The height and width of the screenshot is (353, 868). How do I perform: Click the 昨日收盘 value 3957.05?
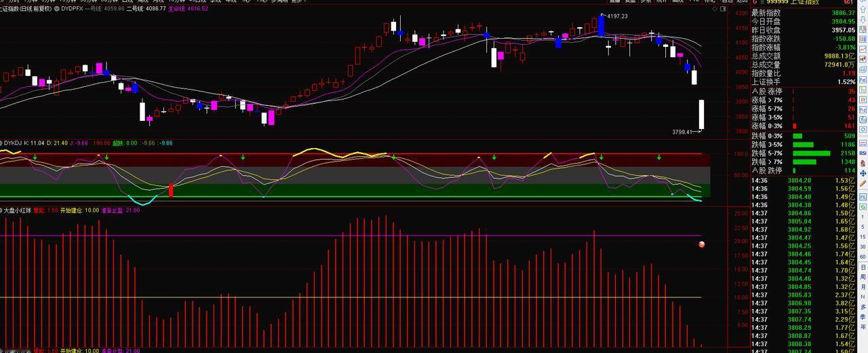[843, 31]
